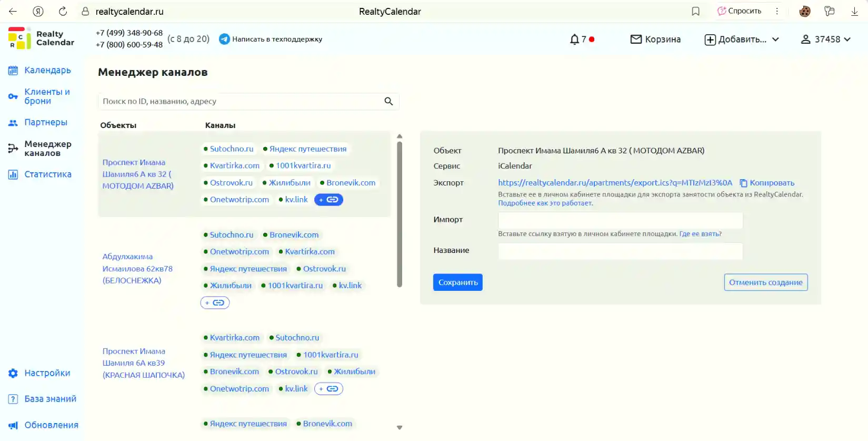Click the objects list scroll down arrow
Viewport: 868px width, 441px height.
(x=400, y=428)
